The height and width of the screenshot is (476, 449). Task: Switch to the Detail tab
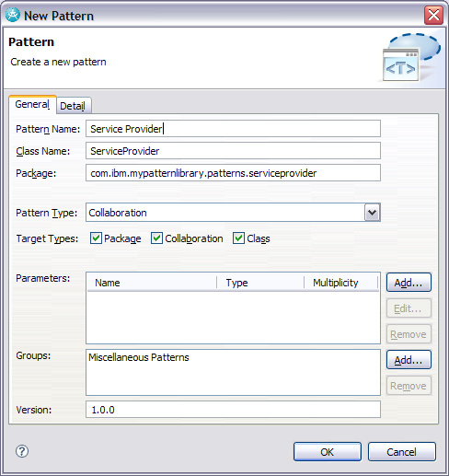(x=73, y=106)
